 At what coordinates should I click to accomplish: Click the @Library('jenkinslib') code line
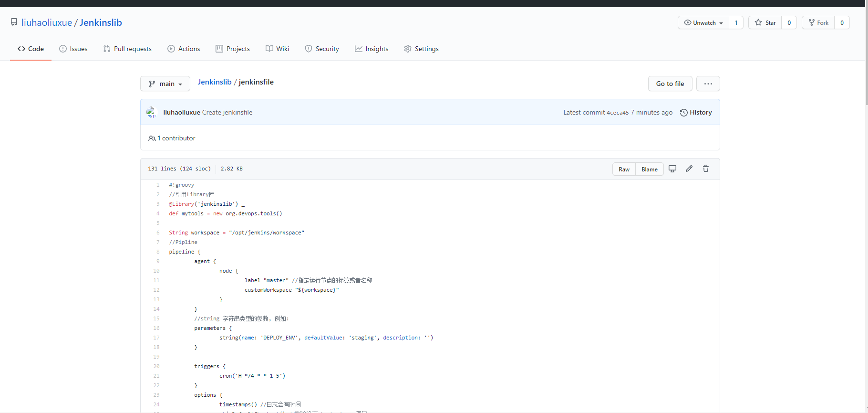click(207, 204)
